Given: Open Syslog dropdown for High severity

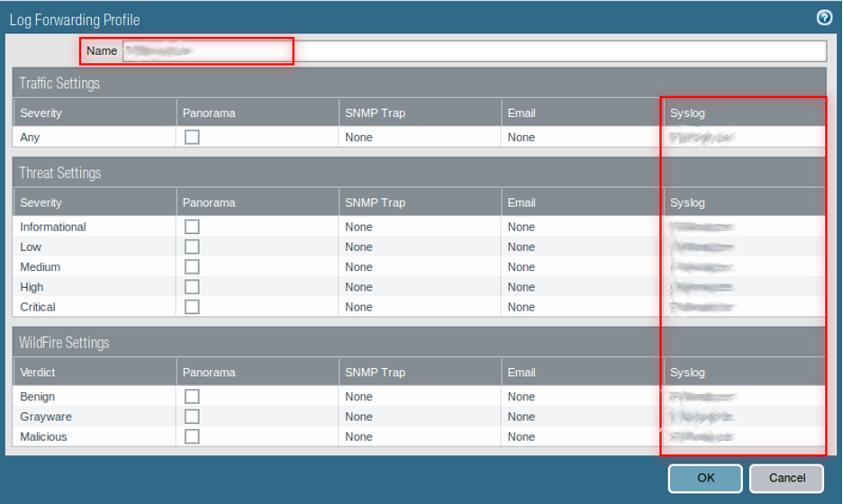Looking at the screenshot, I should [x=745, y=287].
